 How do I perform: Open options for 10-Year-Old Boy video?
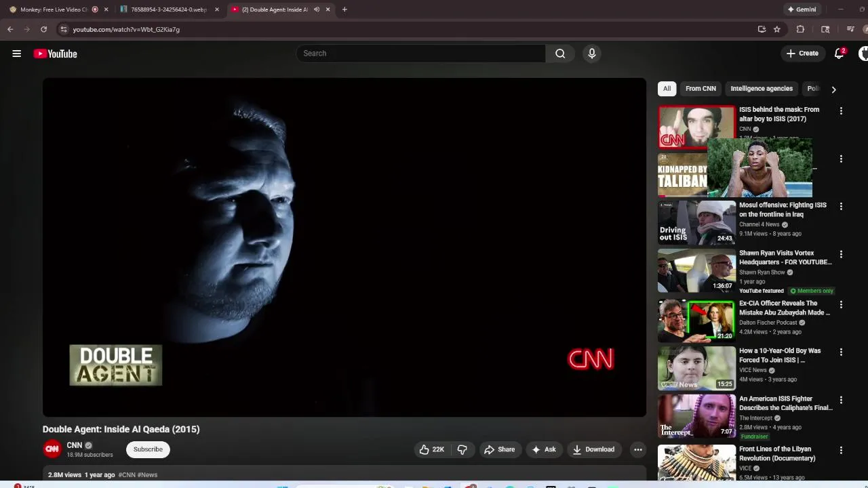click(x=841, y=352)
